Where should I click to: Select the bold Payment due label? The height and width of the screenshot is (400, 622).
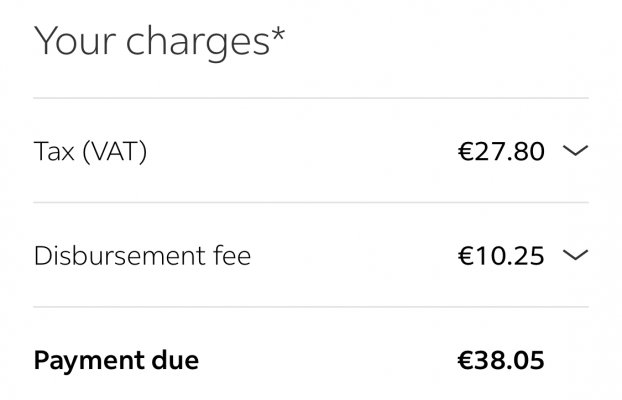(116, 360)
